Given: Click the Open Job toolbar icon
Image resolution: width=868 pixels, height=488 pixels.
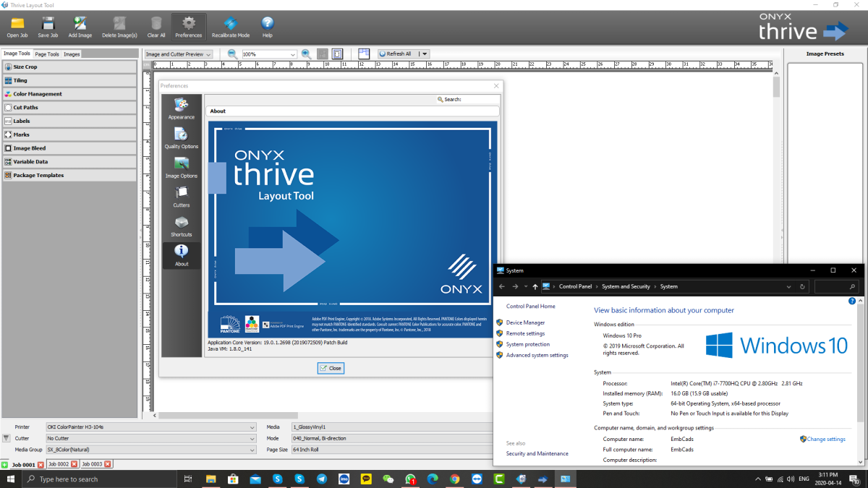Looking at the screenshot, I should click(16, 25).
